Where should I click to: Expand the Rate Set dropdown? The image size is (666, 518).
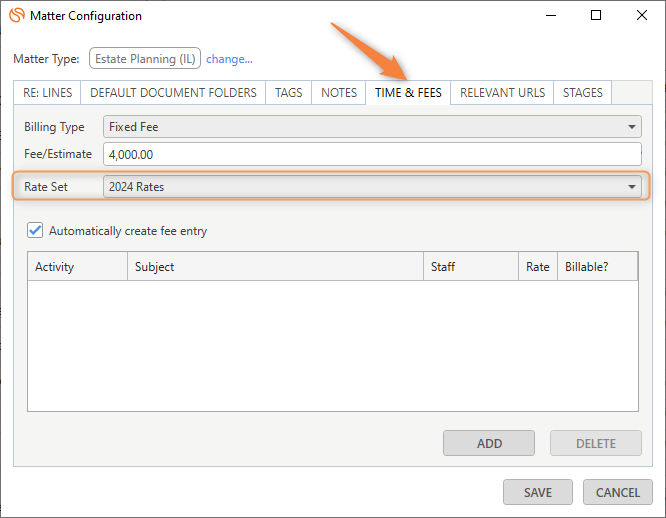(372, 187)
